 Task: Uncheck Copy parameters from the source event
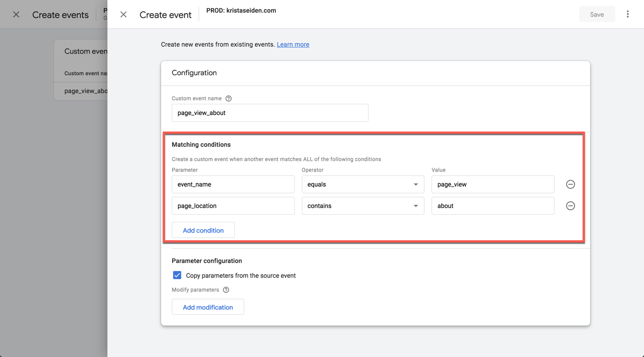[177, 275]
